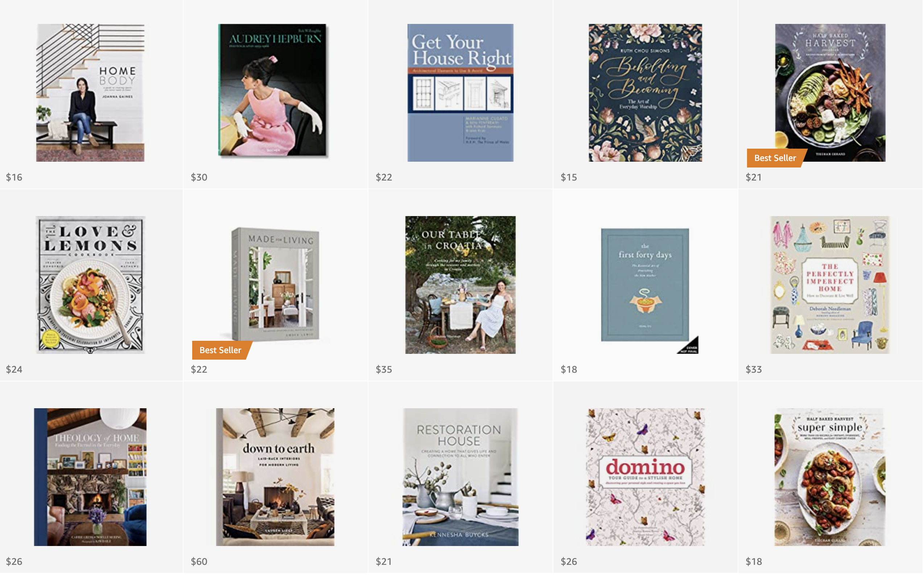
Task: Click the Best Seller badge on Made for Living
Action: (221, 351)
